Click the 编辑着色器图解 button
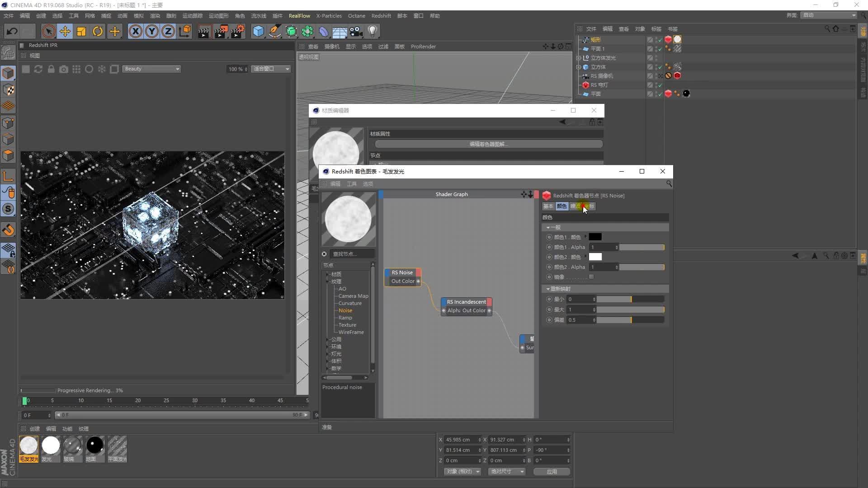Viewport: 868px width, 488px height. 489,144
